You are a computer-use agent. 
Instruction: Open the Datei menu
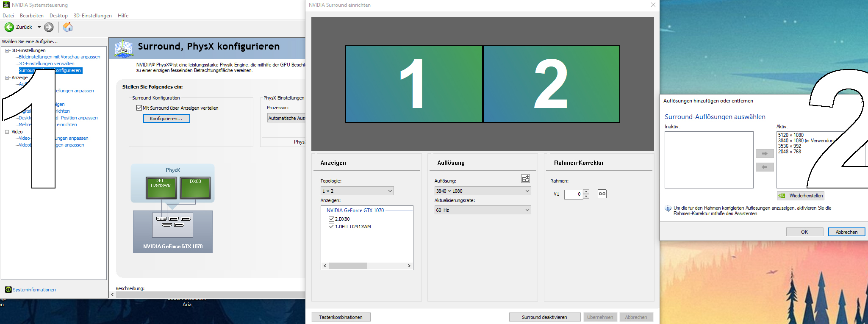pos(8,16)
